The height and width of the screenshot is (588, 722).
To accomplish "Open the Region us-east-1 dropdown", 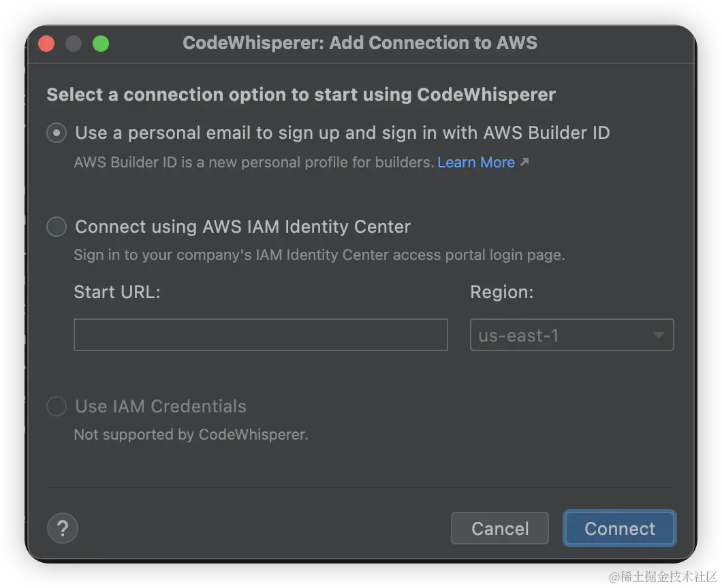I will tap(572, 335).
